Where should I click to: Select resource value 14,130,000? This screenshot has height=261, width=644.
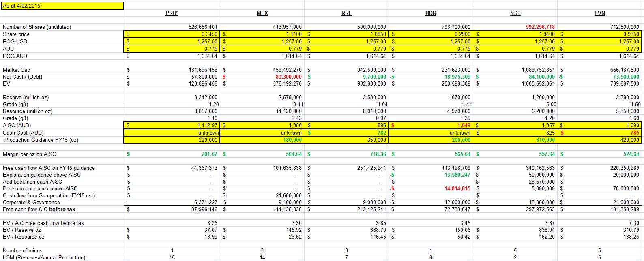[x=289, y=111]
